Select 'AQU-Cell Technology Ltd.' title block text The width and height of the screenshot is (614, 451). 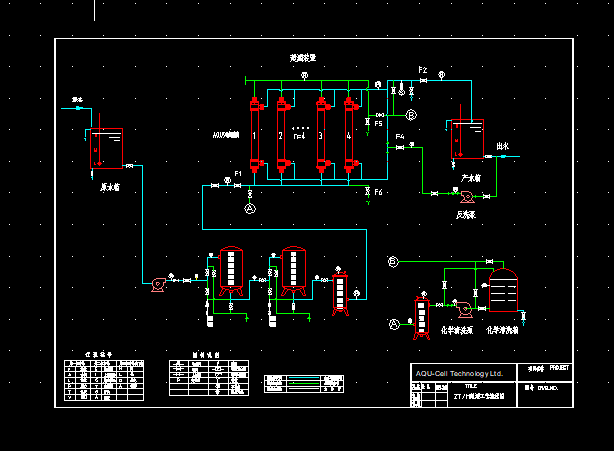point(459,373)
